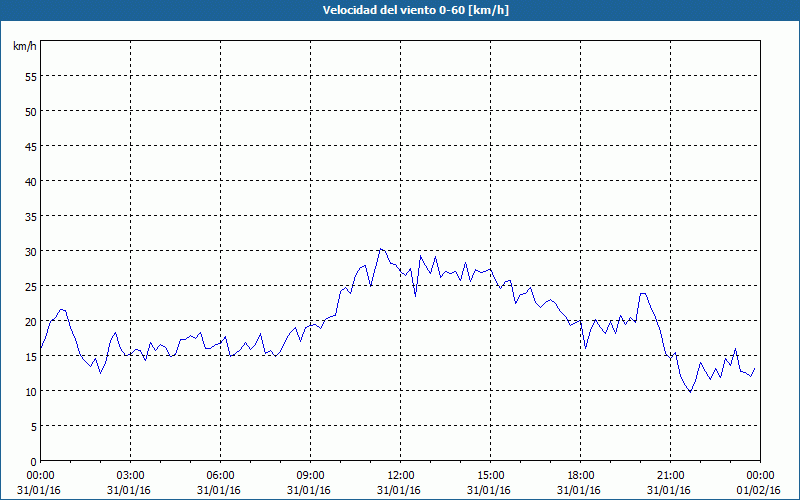
Task: Click the wind speed spike near 24 km/h around 20:00
Action: click(x=642, y=293)
